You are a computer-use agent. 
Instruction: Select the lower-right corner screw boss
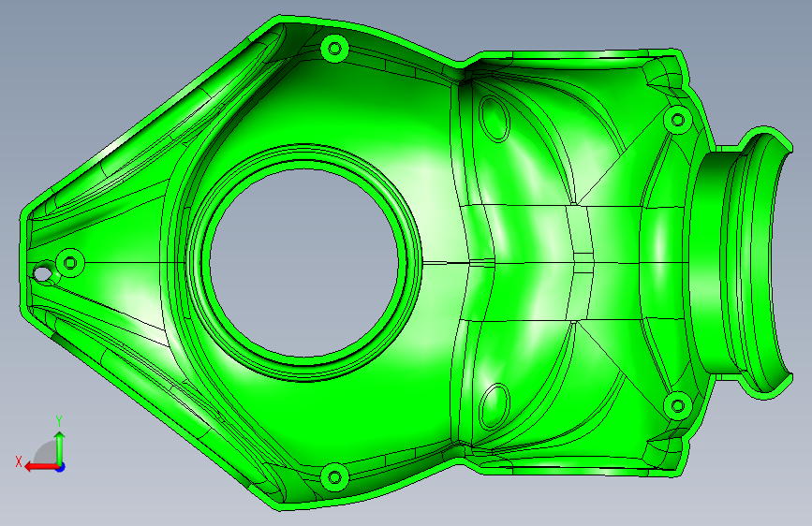tap(677, 405)
